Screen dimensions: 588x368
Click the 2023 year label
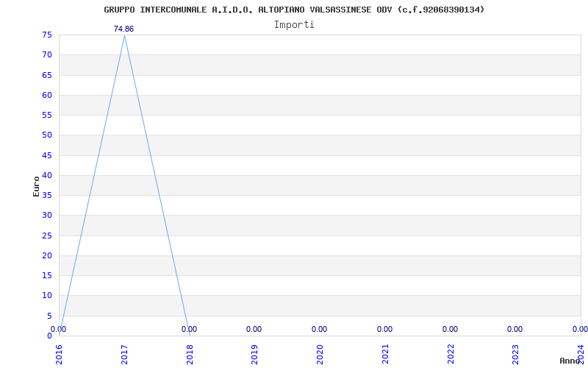click(x=515, y=355)
